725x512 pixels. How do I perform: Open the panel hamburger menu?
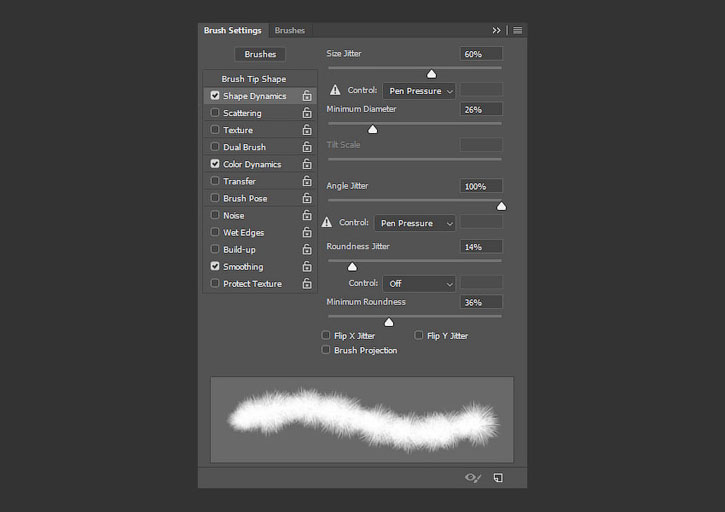pyautogui.click(x=517, y=31)
